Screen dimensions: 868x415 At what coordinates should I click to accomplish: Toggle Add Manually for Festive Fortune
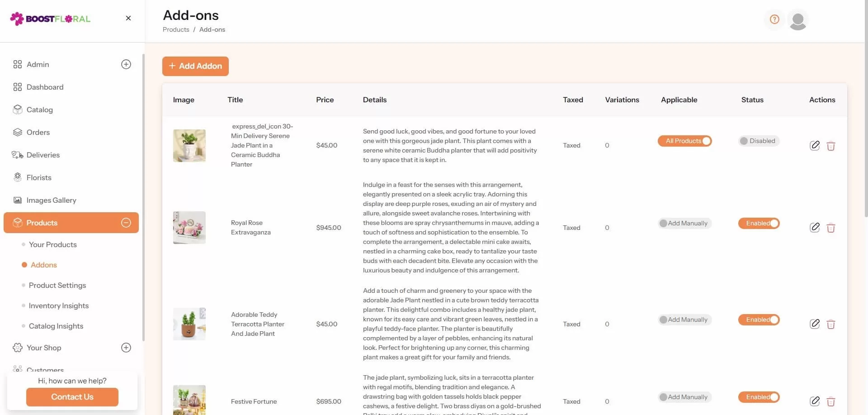pyautogui.click(x=684, y=397)
